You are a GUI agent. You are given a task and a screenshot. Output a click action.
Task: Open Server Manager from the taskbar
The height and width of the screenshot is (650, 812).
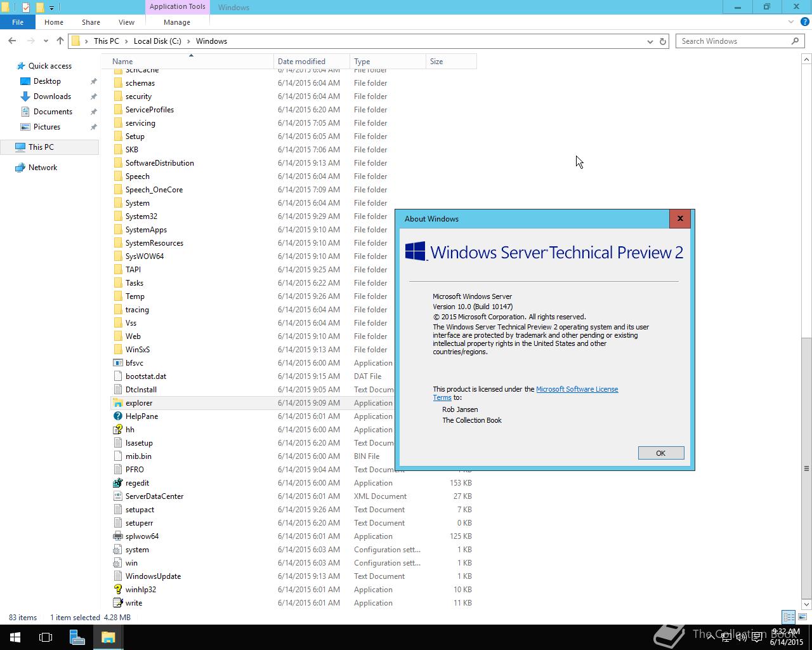click(77, 637)
